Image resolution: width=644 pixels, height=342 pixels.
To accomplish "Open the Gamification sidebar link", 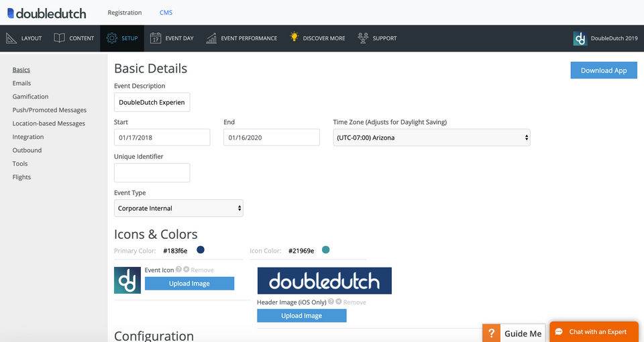I will [30, 97].
